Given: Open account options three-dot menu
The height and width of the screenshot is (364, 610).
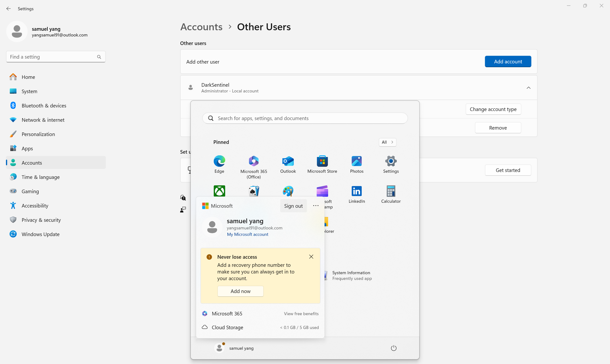Looking at the screenshot, I should click(316, 206).
